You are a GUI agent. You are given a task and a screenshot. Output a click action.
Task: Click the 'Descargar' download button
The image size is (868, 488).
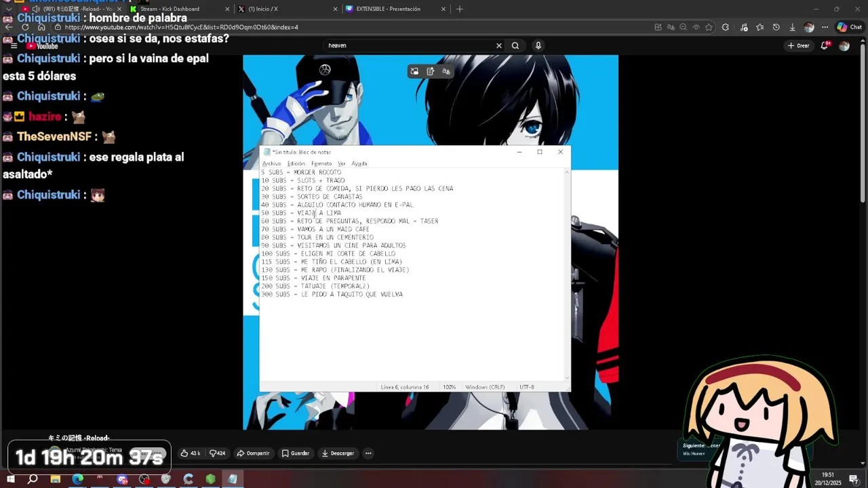[x=338, y=453]
